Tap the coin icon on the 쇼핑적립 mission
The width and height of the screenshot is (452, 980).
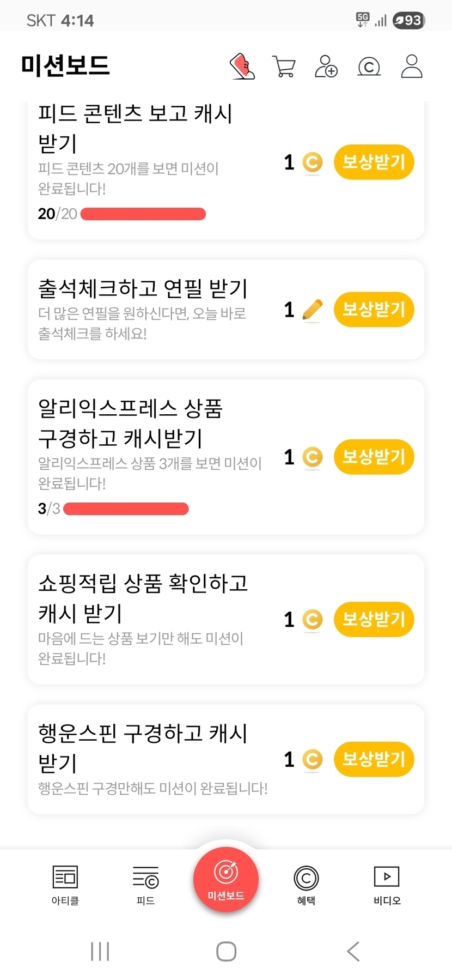[x=312, y=619]
